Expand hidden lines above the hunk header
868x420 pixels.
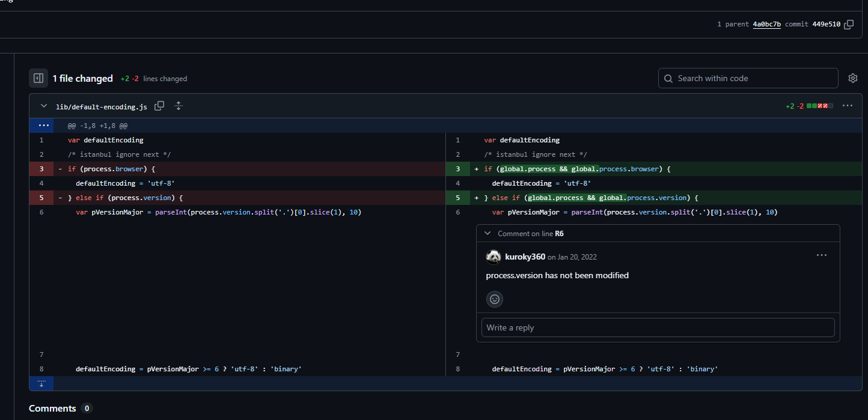pyautogui.click(x=41, y=126)
